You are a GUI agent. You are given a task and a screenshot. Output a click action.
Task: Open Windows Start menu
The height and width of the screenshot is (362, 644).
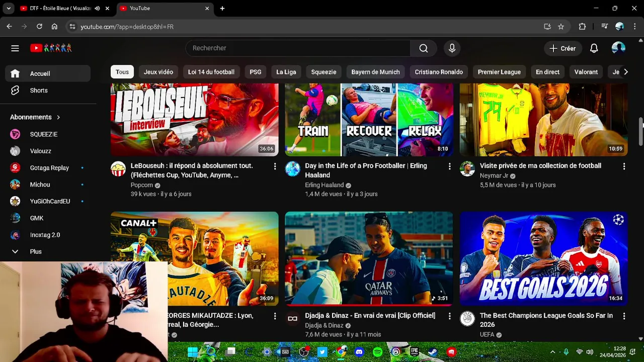click(x=193, y=352)
